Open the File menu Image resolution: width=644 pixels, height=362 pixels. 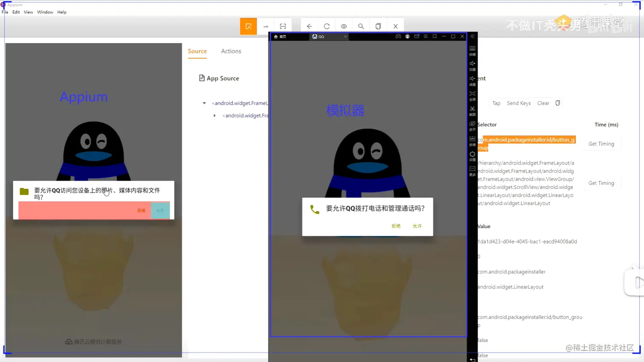5,12
